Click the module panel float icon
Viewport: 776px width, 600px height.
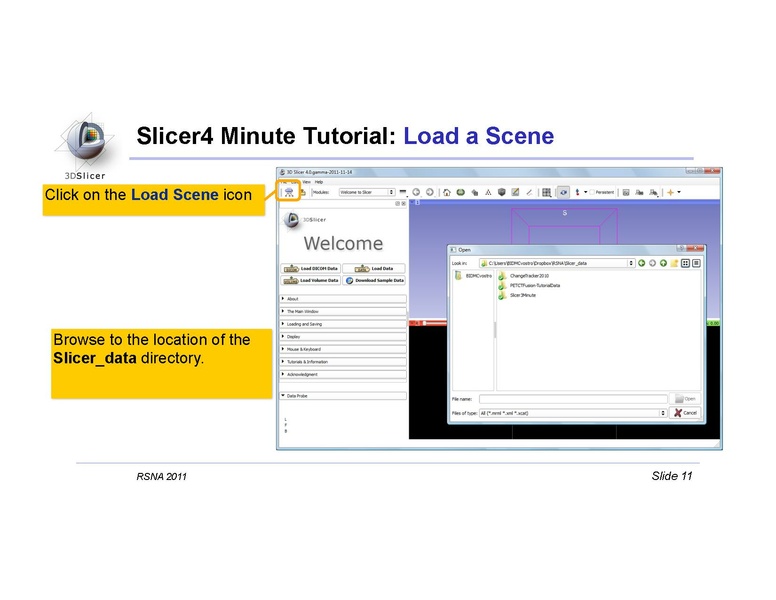(397, 203)
